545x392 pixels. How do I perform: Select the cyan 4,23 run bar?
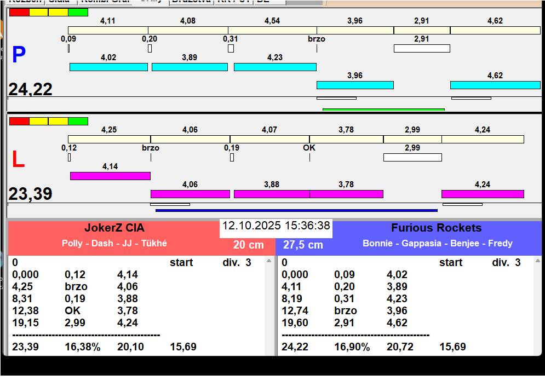275,67
